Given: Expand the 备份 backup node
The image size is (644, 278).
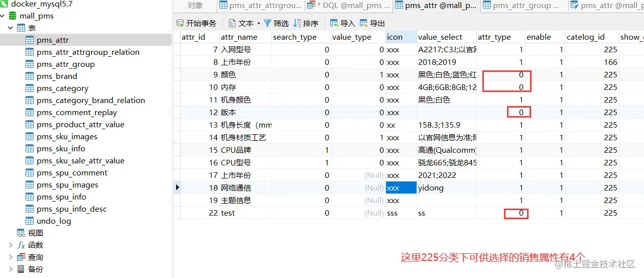Looking at the screenshot, I should point(10,269).
